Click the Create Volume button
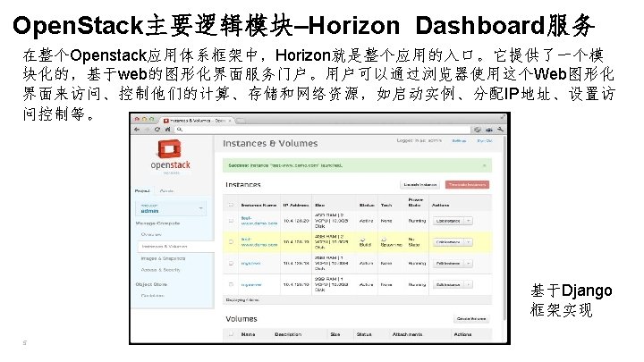The image size is (644, 362). (x=471, y=319)
